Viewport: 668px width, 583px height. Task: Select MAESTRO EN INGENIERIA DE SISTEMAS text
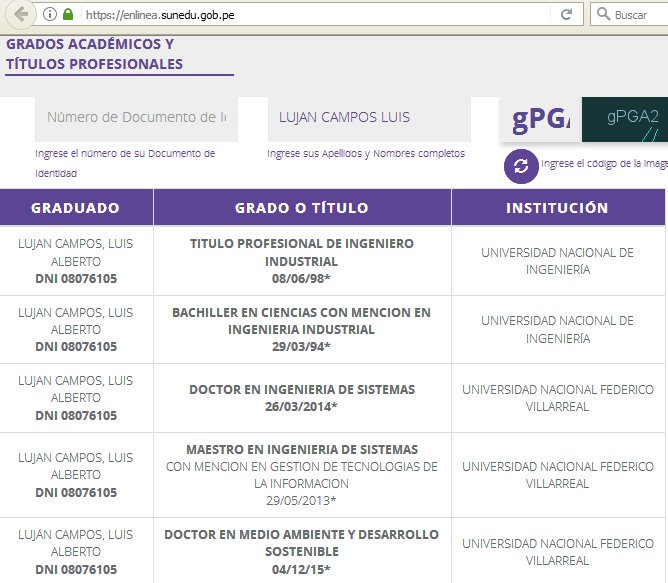(x=302, y=450)
